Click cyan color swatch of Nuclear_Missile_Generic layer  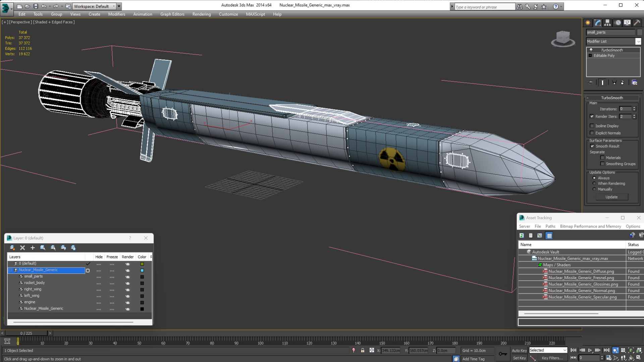(x=142, y=270)
